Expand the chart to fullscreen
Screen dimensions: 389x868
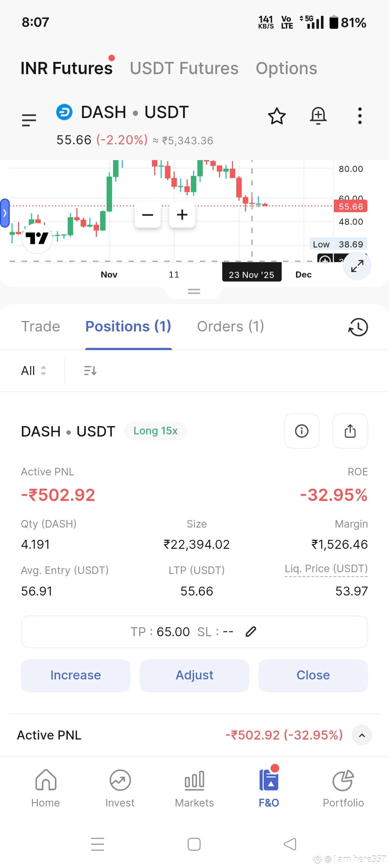(x=357, y=266)
